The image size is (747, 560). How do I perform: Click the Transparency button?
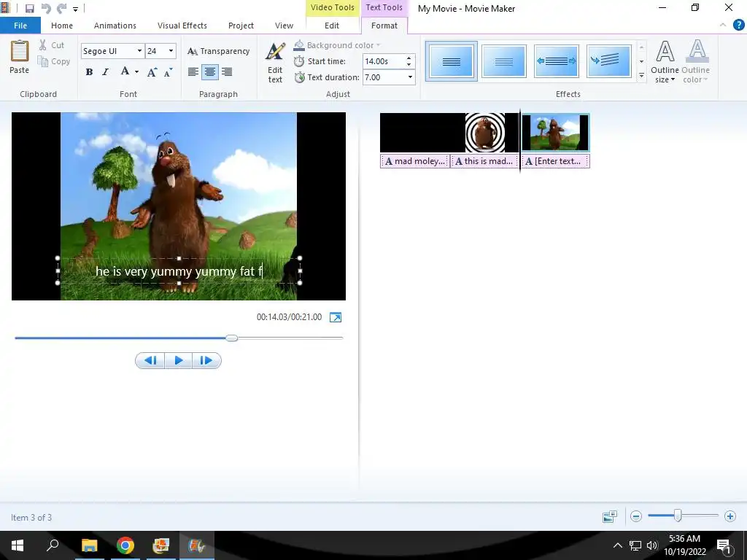[218, 51]
